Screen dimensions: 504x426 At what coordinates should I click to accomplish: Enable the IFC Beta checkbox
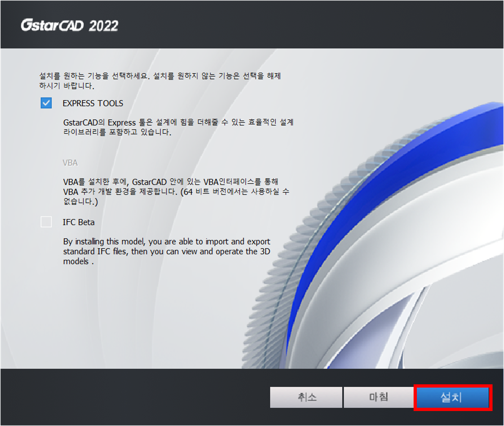[x=46, y=222]
